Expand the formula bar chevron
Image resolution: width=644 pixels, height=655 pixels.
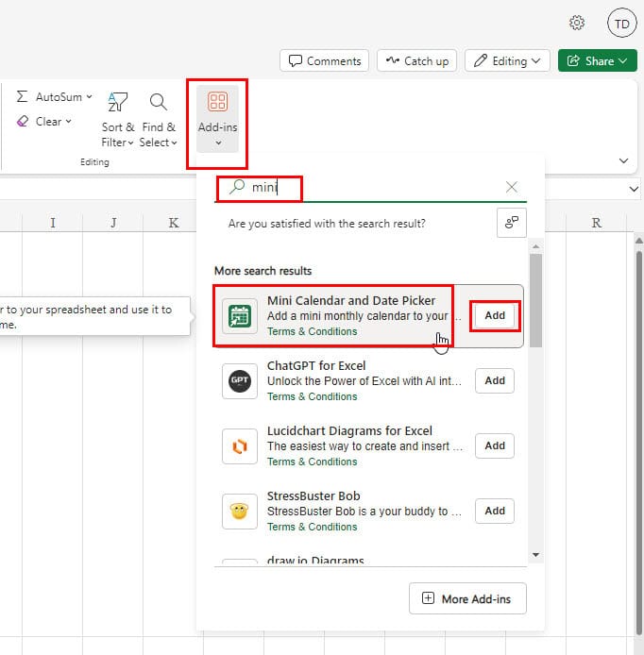[x=634, y=189]
